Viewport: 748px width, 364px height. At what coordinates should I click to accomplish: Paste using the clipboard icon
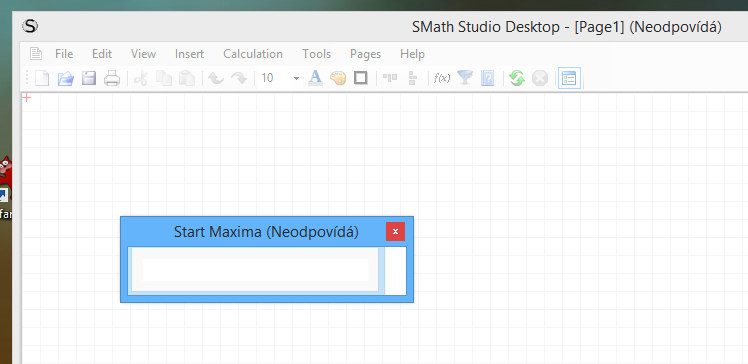click(187, 78)
